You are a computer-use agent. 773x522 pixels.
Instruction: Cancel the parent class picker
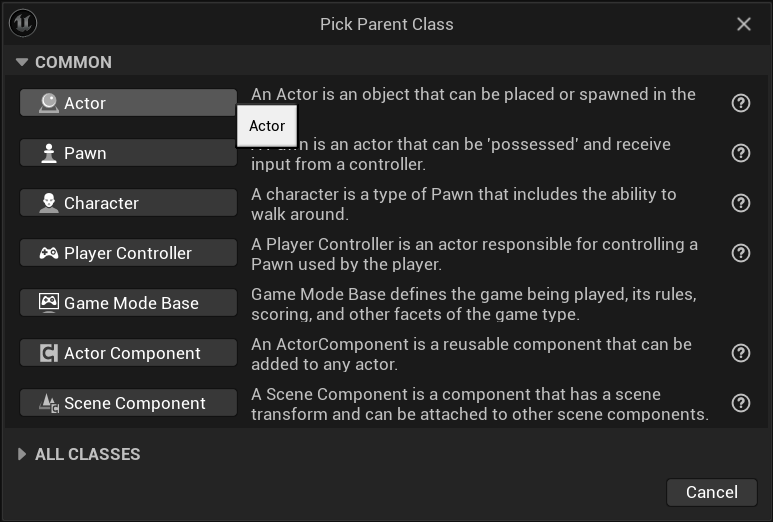pos(711,492)
